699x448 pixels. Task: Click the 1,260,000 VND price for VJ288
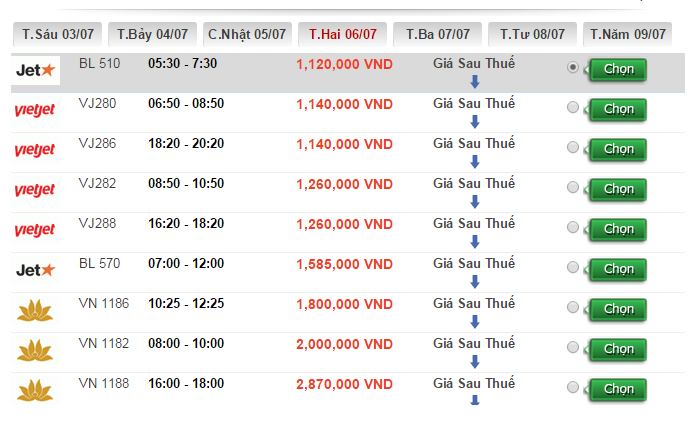(x=344, y=224)
